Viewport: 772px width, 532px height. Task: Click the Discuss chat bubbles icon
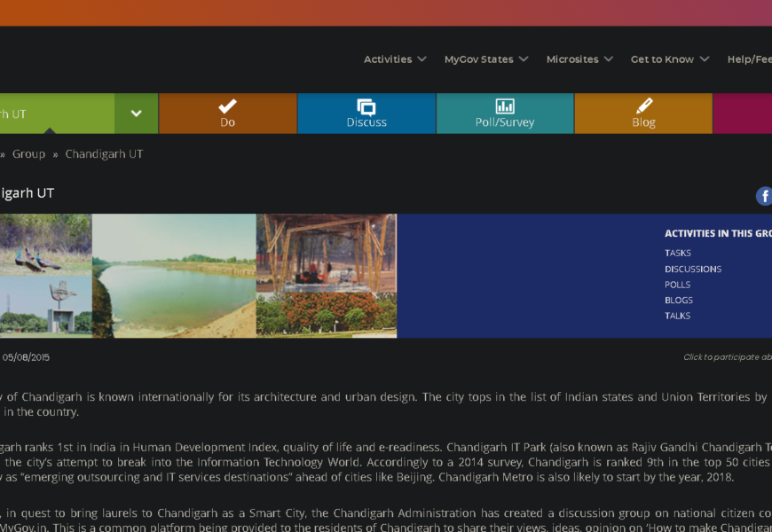(x=366, y=106)
